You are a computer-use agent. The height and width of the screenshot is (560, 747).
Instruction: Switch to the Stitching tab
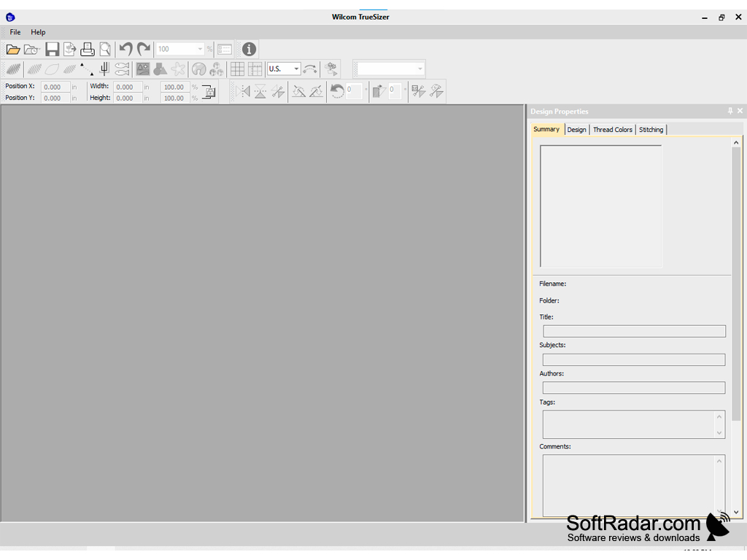tap(651, 130)
